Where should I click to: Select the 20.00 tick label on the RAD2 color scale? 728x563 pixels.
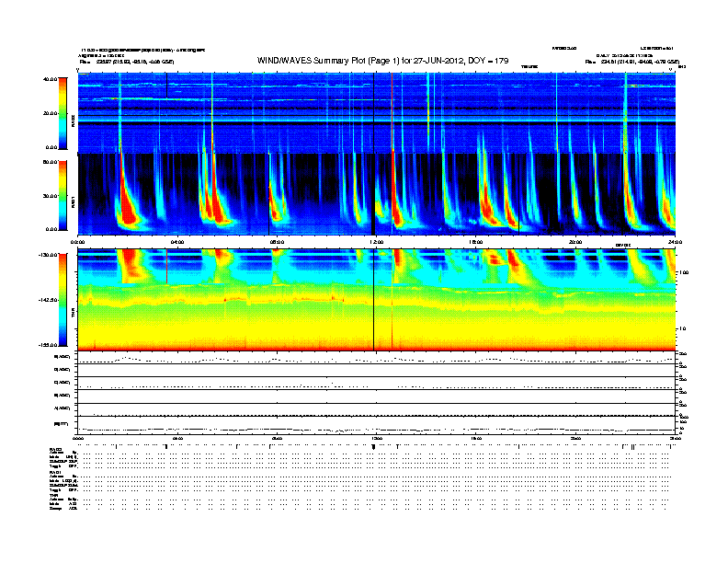pyautogui.click(x=51, y=113)
